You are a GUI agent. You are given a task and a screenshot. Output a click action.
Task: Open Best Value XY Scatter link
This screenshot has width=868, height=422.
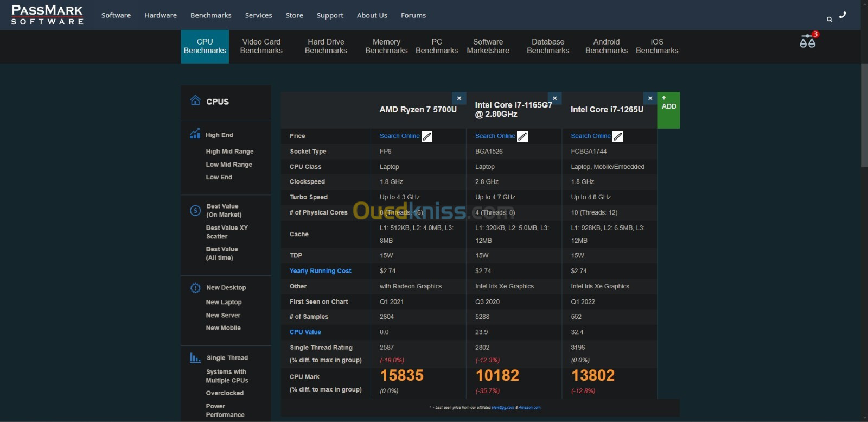(x=227, y=232)
